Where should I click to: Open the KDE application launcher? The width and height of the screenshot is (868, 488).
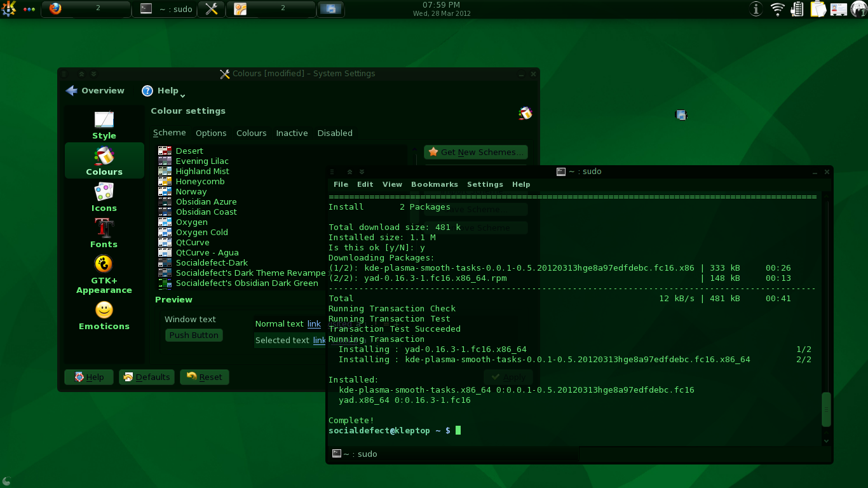pos(8,9)
